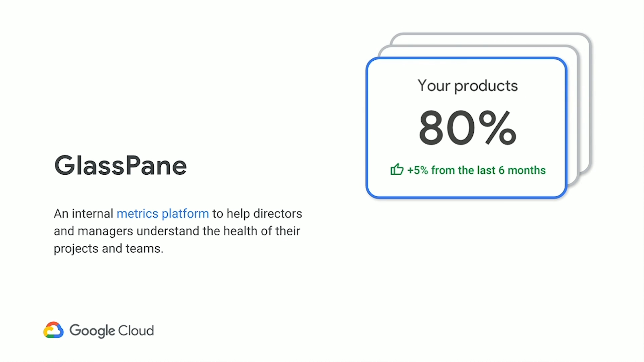The image size is (644, 362).
Task: Click the phrase "An internal" in the description
Action: [x=84, y=214]
